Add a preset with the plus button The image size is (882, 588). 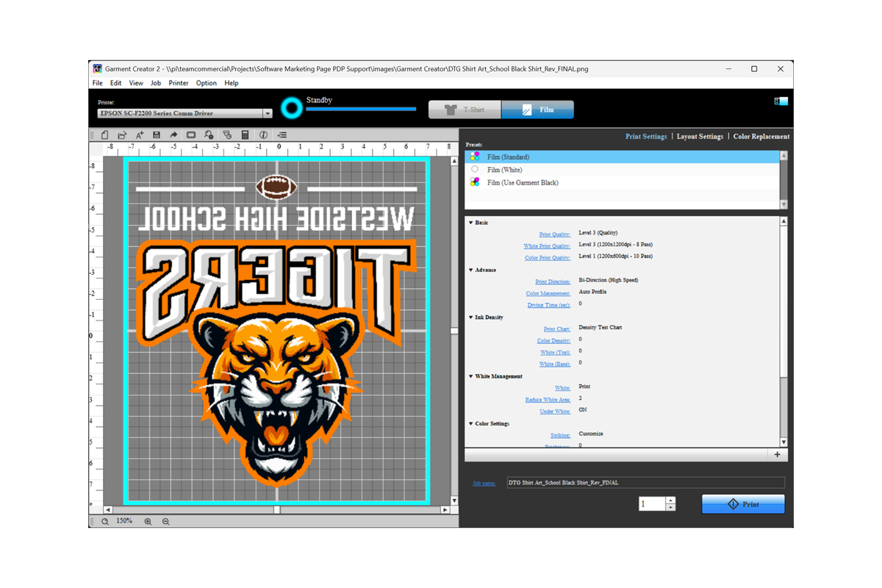(778, 455)
